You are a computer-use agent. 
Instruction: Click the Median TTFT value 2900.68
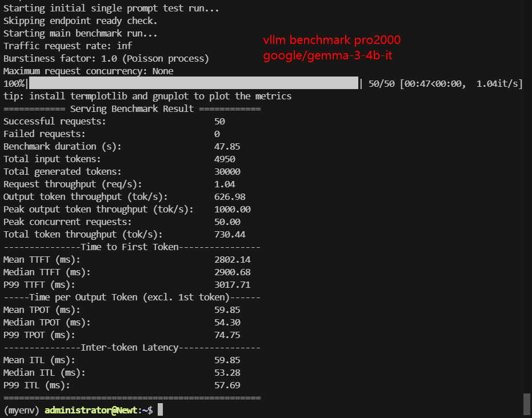point(233,272)
